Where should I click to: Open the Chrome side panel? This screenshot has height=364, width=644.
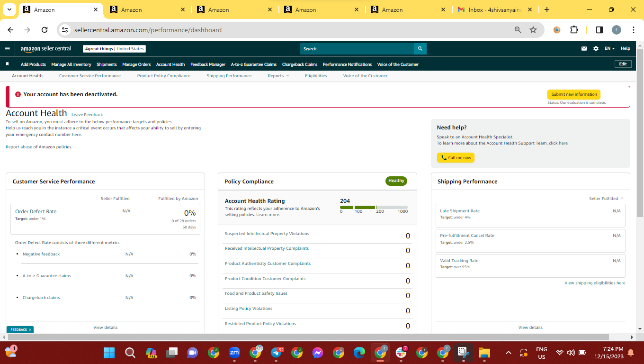tap(599, 30)
